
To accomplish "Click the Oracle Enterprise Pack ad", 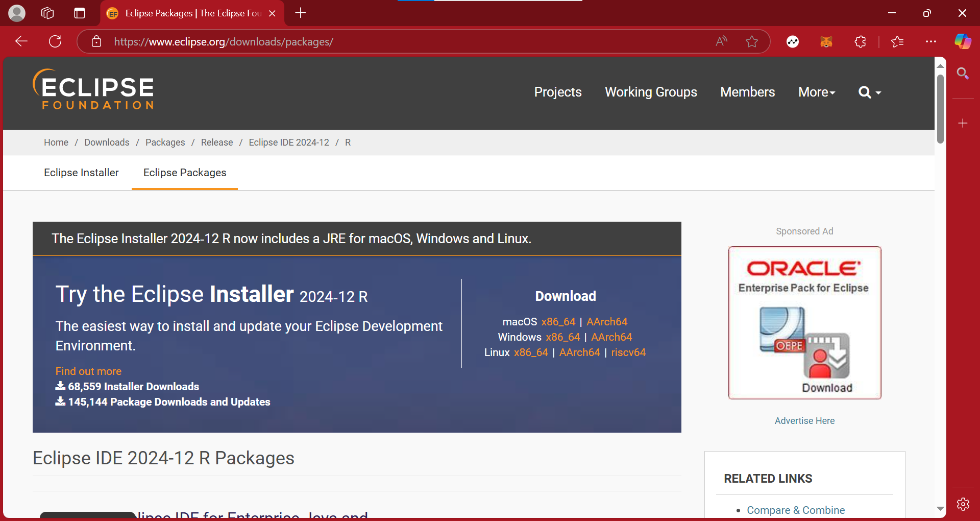I will 804,323.
